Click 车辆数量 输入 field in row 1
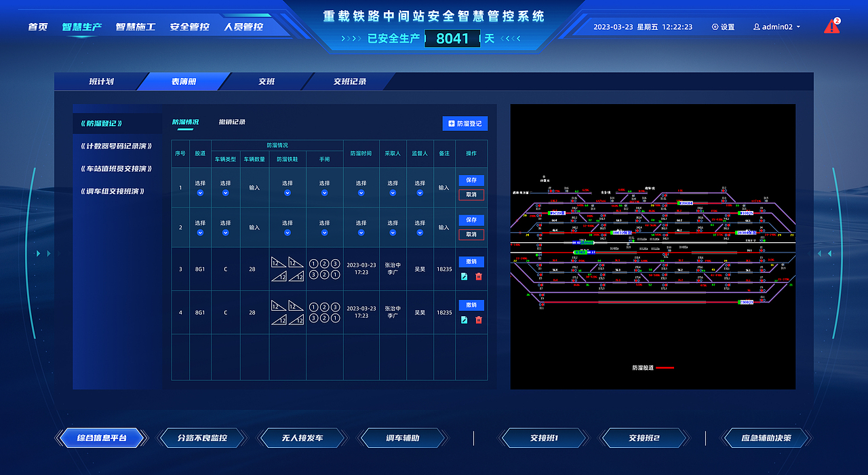Viewport: 868px width, 475px height. click(x=254, y=188)
